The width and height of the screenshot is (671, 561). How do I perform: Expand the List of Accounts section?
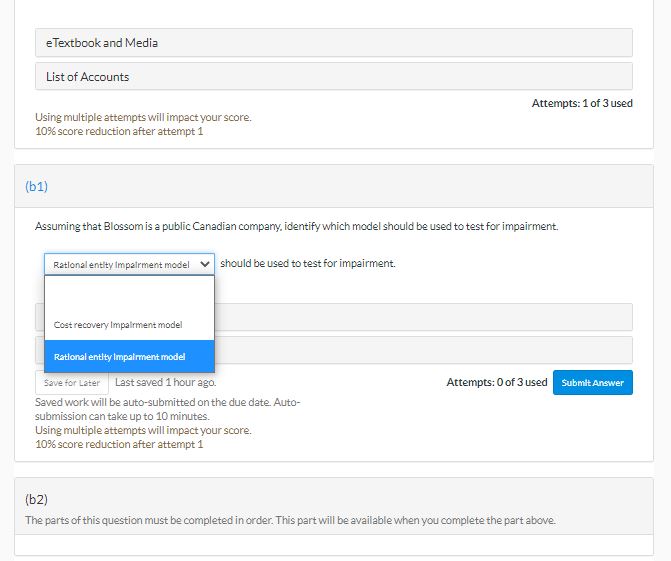pyautogui.click(x=333, y=76)
